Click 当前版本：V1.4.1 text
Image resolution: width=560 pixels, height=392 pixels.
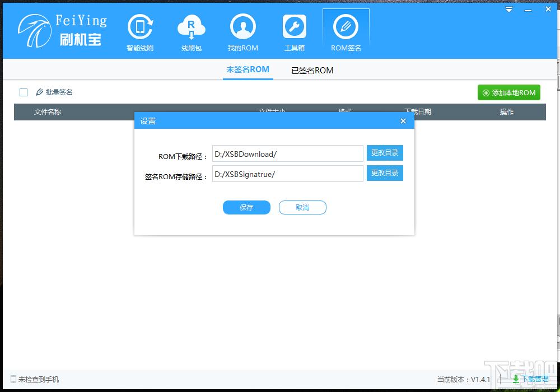tap(464, 379)
